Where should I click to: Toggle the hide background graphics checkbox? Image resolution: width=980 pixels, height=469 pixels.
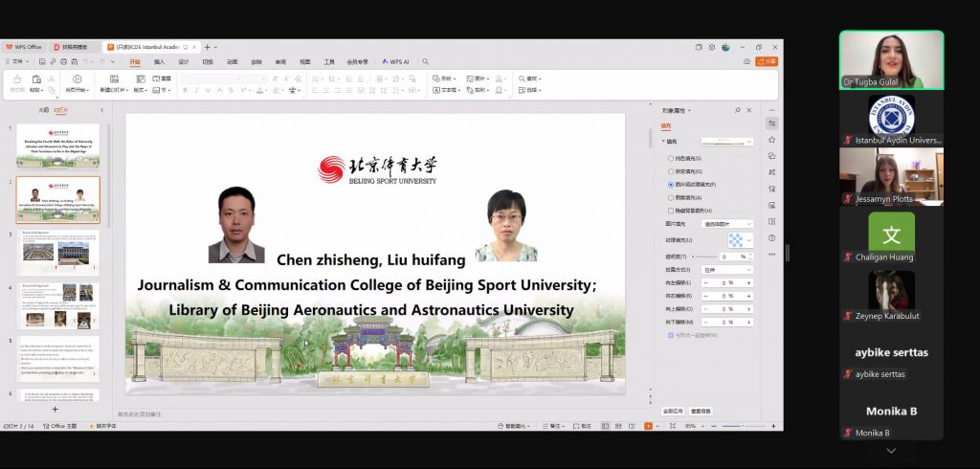point(671,211)
